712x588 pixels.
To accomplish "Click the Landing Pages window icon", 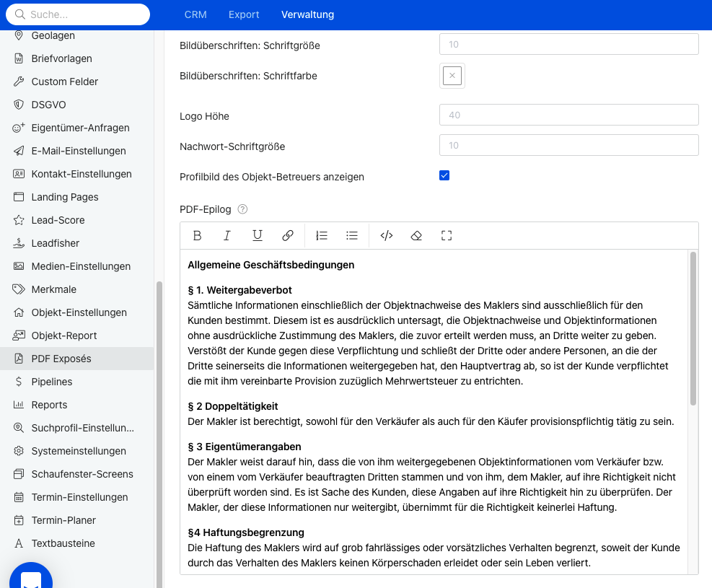I will click(19, 197).
